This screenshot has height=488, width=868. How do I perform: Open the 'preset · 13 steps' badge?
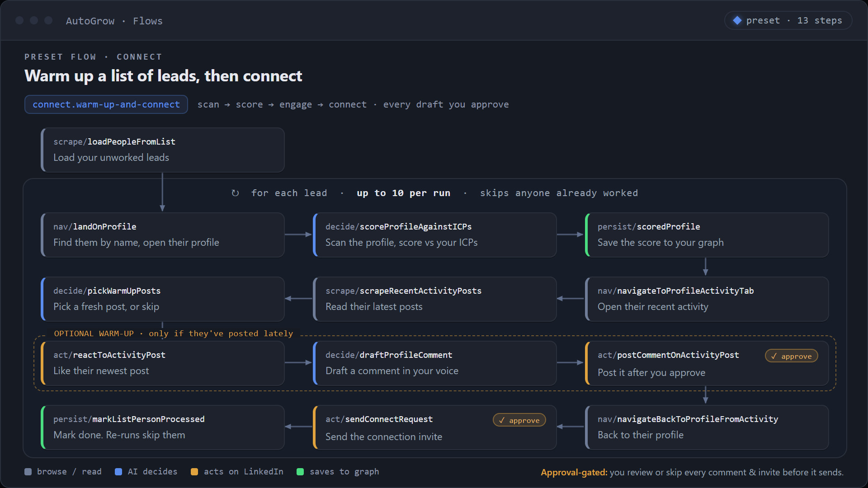[788, 20]
